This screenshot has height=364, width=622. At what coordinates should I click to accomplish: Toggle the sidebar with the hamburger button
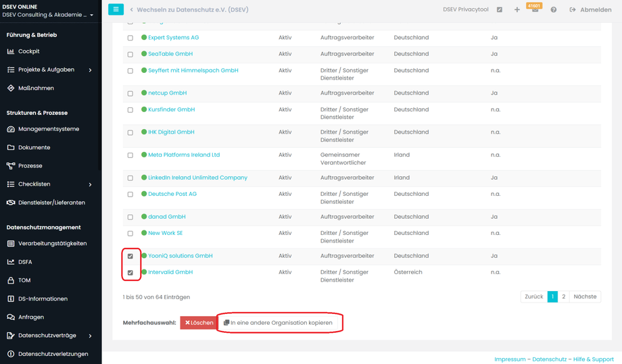pyautogui.click(x=116, y=9)
